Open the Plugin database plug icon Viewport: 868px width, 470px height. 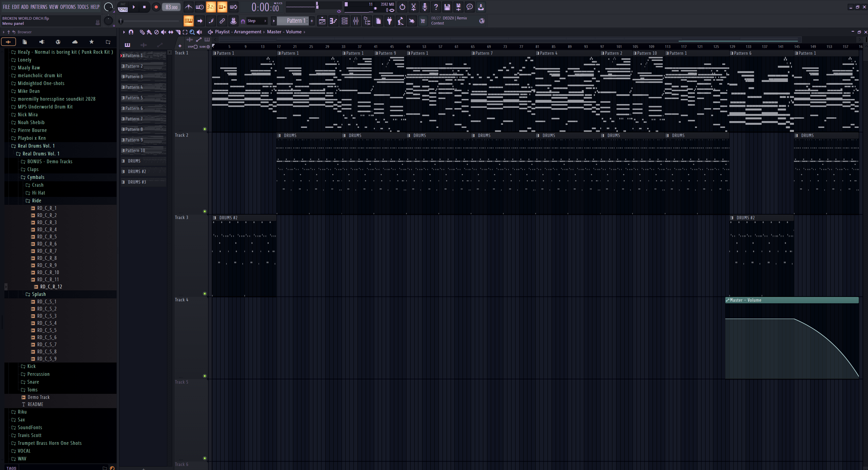click(x=389, y=21)
